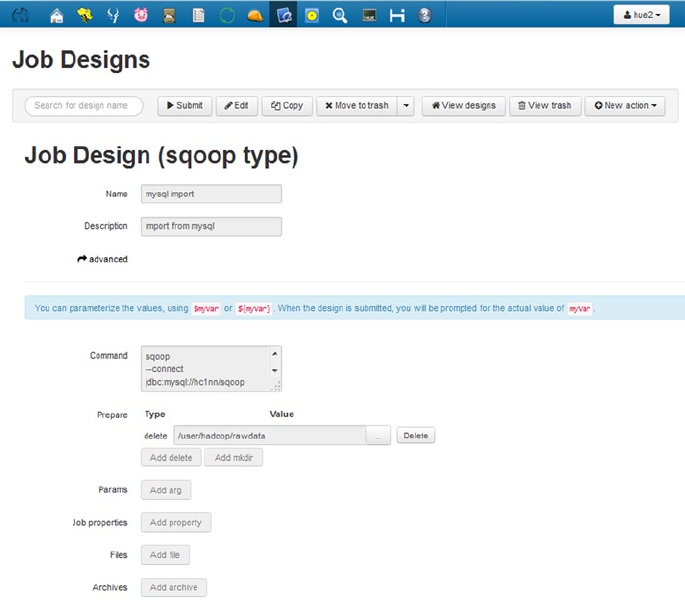Click the Hue logo icon

pos(21,15)
